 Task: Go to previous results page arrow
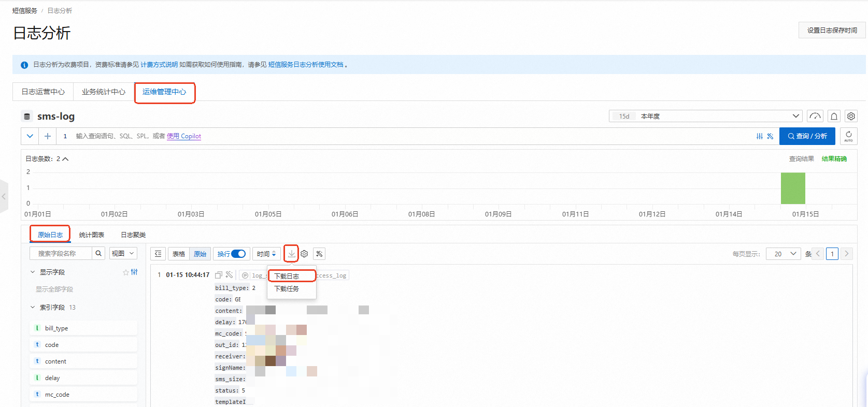point(818,254)
